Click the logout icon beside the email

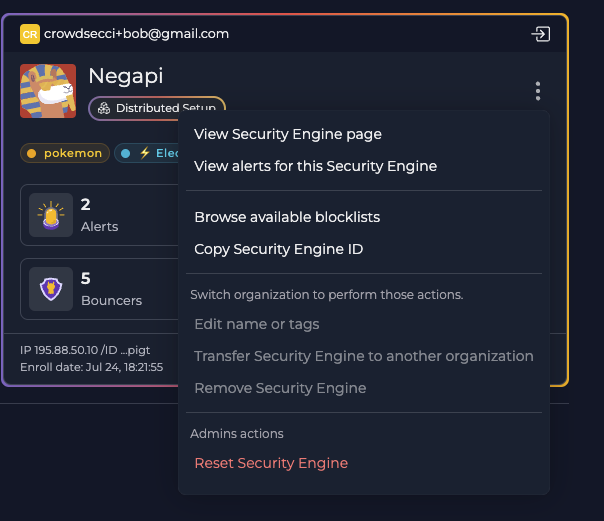pos(540,34)
